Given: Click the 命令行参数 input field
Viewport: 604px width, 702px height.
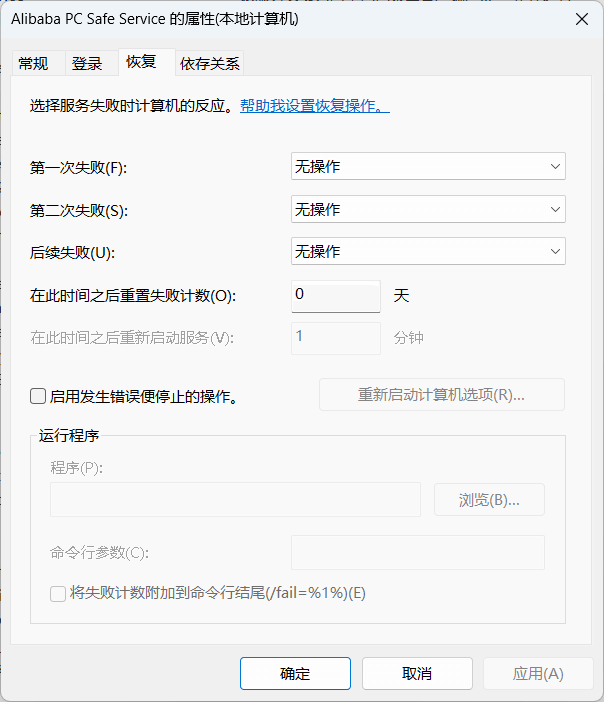Looking at the screenshot, I should click(418, 552).
